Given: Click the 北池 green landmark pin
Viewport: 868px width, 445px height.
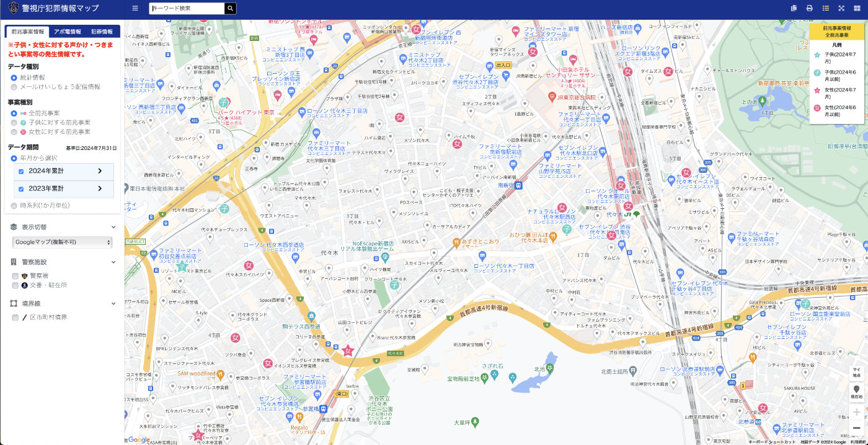Looking at the screenshot, I should pyautogui.click(x=549, y=369).
